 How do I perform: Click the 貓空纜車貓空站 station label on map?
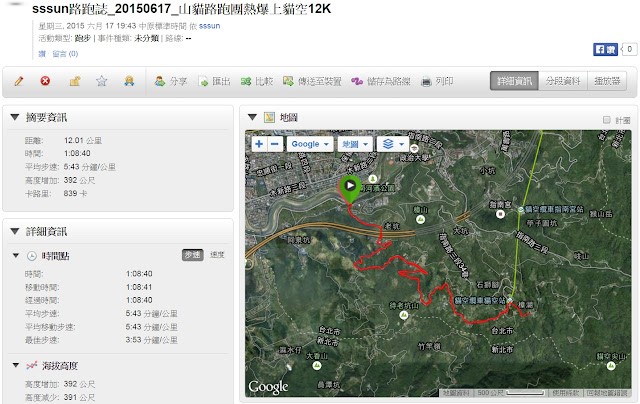(x=480, y=300)
